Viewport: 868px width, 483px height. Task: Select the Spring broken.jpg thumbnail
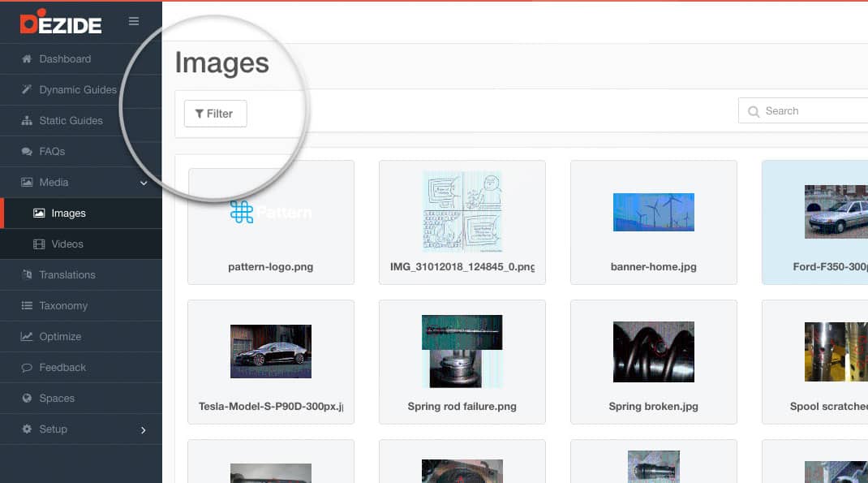pos(654,351)
